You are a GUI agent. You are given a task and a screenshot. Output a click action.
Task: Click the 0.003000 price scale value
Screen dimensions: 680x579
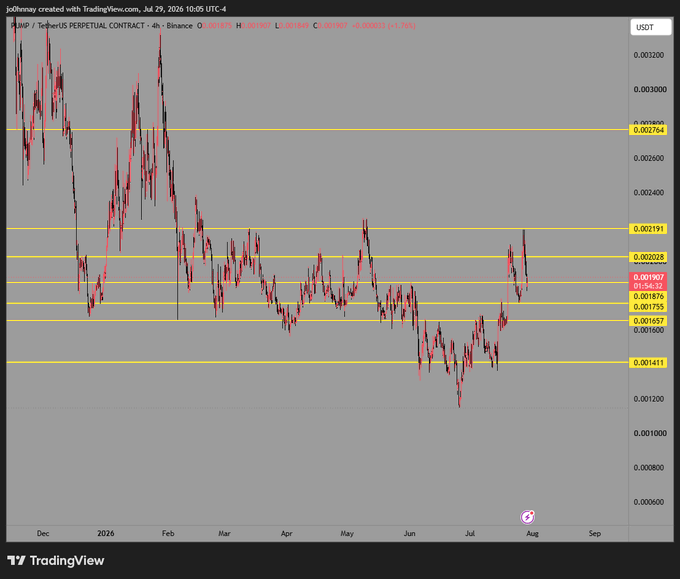[x=650, y=89]
